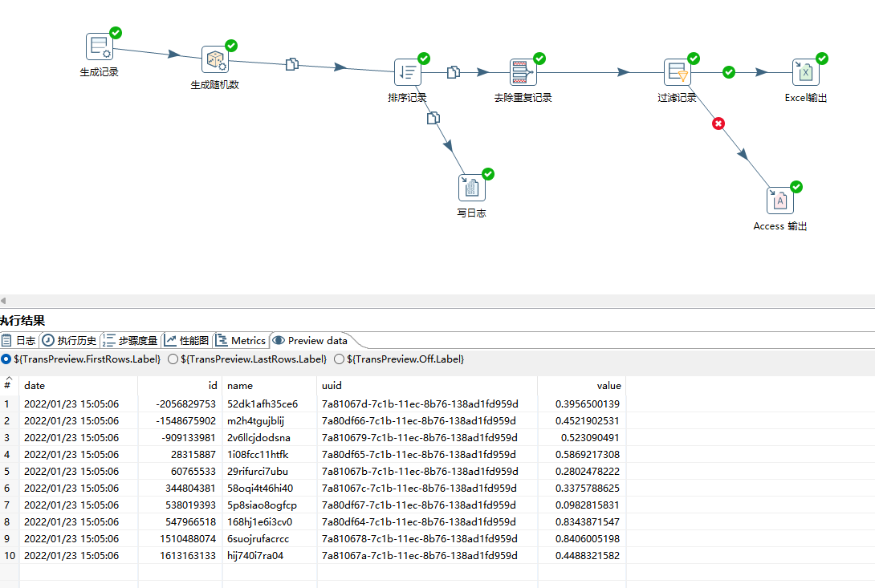This screenshot has width=875, height=588.
Task: Switch to the 步骤度量 tab
Action: click(x=131, y=340)
